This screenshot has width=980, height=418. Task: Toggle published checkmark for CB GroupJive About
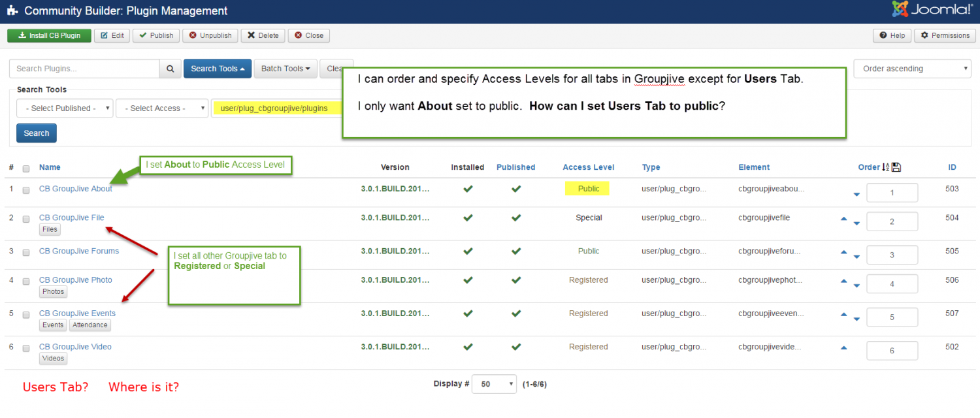(x=516, y=189)
